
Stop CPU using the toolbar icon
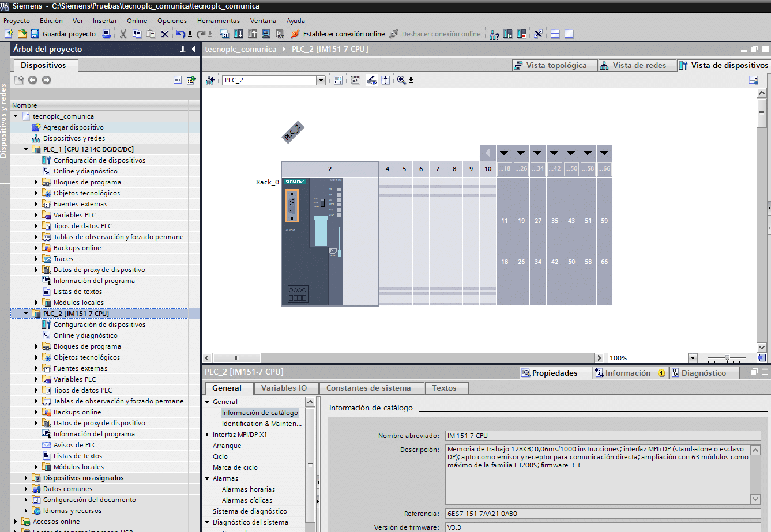pos(522,34)
